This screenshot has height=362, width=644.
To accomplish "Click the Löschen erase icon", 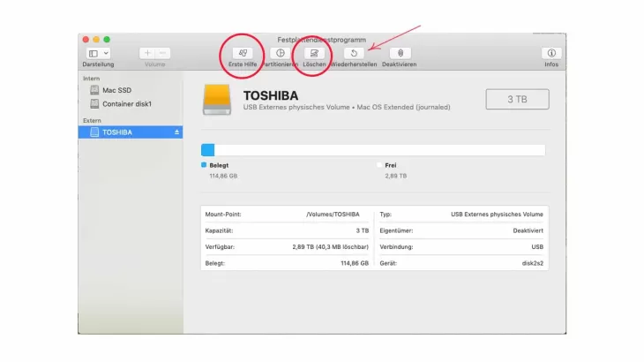I will click(315, 54).
